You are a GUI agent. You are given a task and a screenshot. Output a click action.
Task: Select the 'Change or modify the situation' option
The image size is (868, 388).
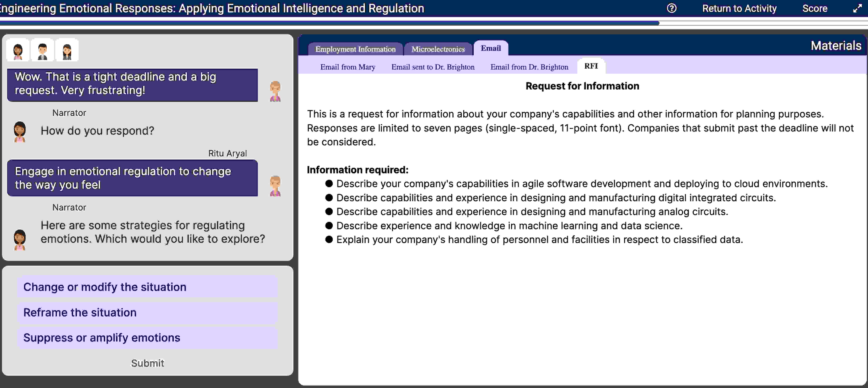click(147, 287)
